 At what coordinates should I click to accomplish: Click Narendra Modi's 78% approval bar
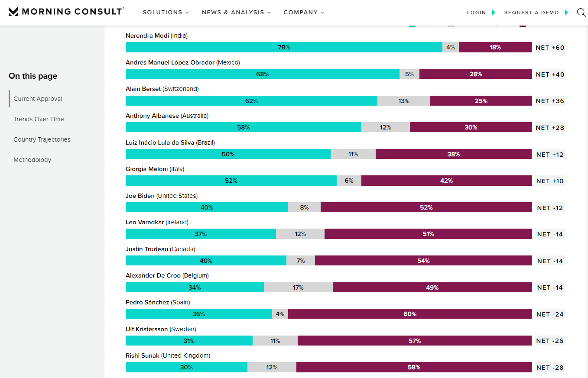tap(284, 47)
